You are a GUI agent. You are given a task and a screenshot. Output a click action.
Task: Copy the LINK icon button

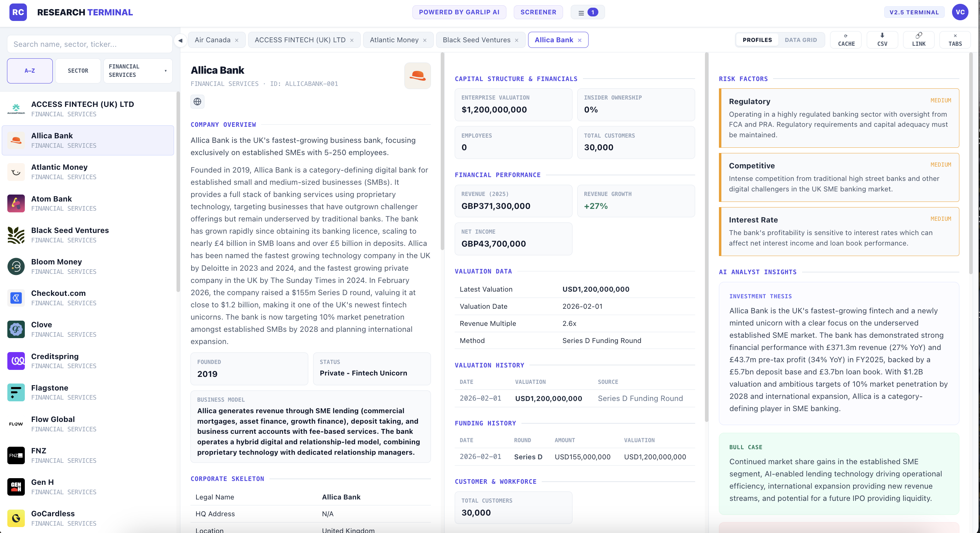tap(918, 40)
